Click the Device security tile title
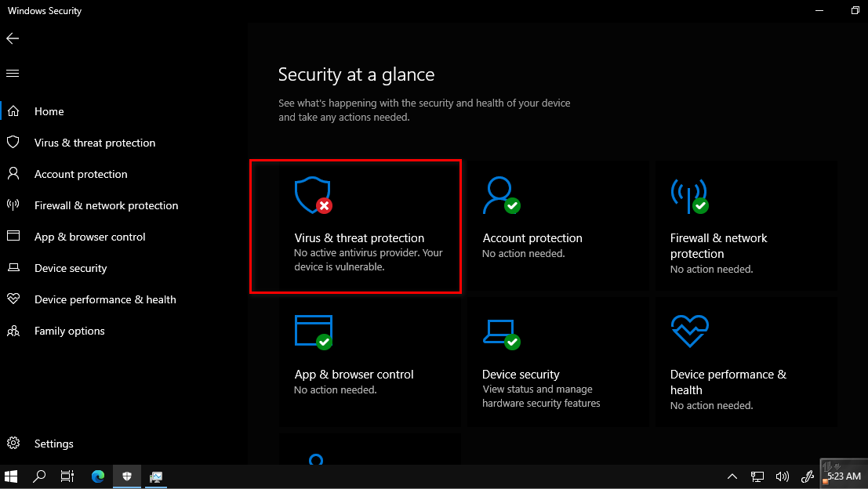The height and width of the screenshot is (489, 868). click(521, 375)
